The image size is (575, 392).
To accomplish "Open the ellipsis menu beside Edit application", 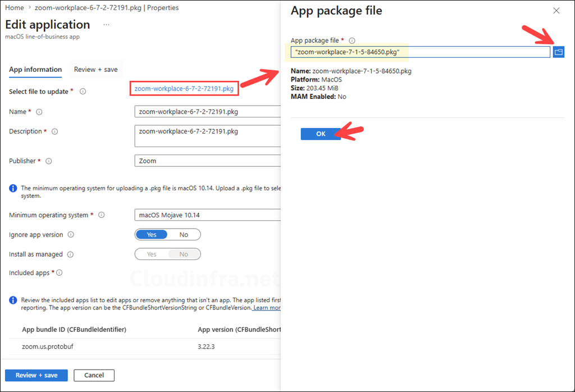I will tap(106, 25).
